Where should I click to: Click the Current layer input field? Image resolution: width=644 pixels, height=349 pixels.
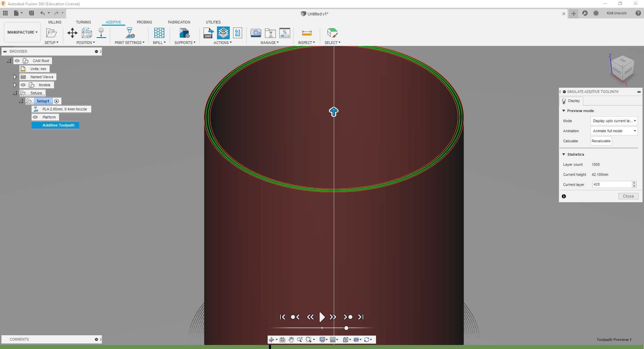pos(612,185)
